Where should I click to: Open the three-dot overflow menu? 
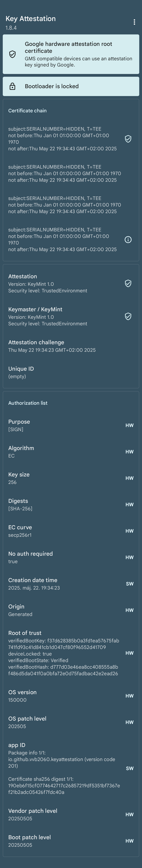click(134, 22)
